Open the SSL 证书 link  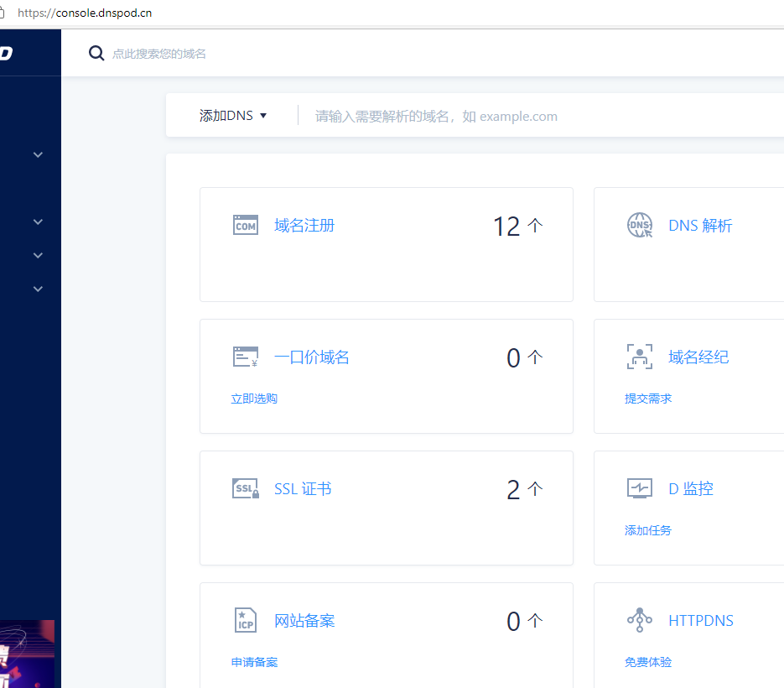pyautogui.click(x=303, y=489)
